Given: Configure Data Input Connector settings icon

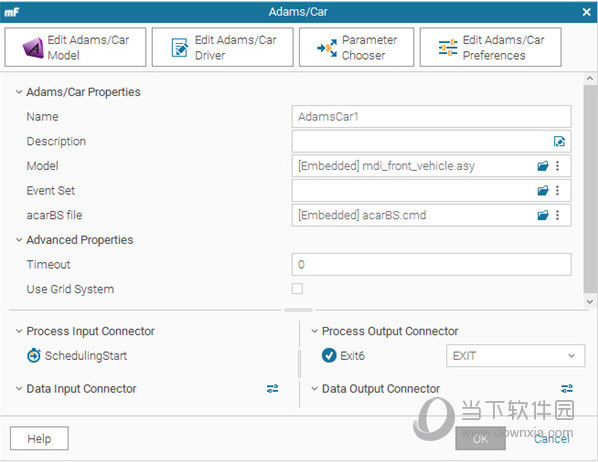Looking at the screenshot, I should pos(272,389).
